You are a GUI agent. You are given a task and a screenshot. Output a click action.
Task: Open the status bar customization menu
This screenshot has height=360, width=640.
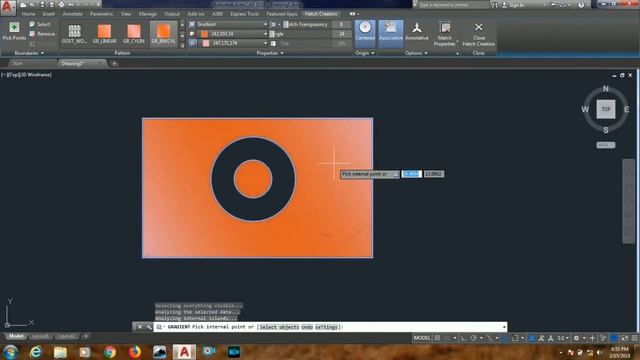click(x=635, y=338)
